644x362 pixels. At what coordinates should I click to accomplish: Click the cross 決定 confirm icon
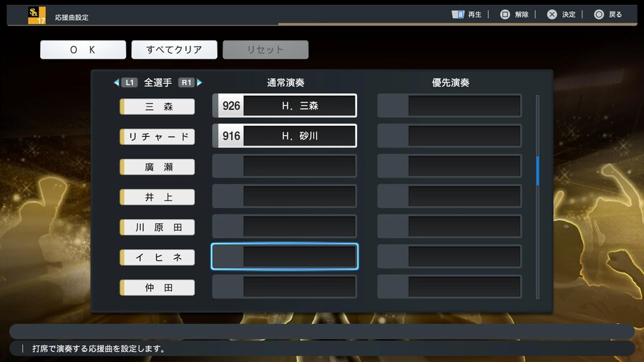point(552,14)
